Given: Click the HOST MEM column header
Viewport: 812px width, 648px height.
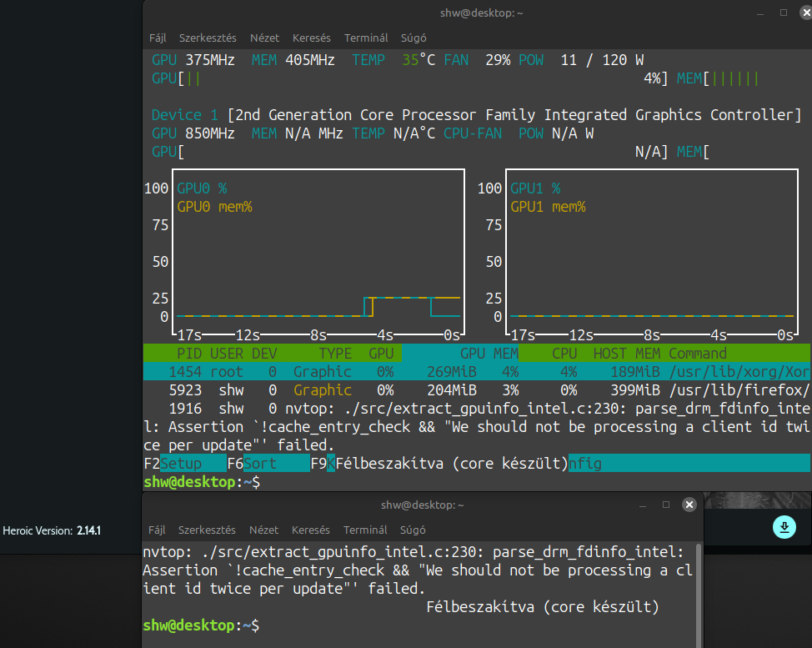Looking at the screenshot, I should [627, 354].
